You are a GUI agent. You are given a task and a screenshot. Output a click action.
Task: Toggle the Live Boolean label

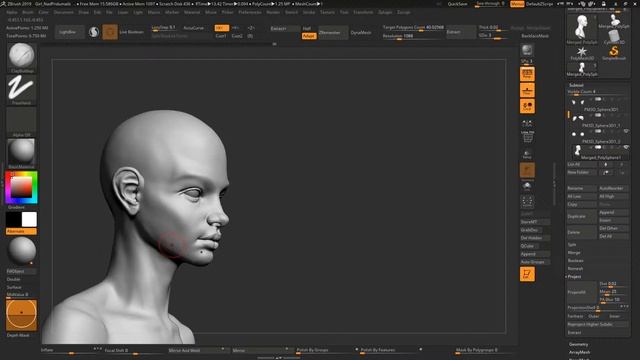131,32
